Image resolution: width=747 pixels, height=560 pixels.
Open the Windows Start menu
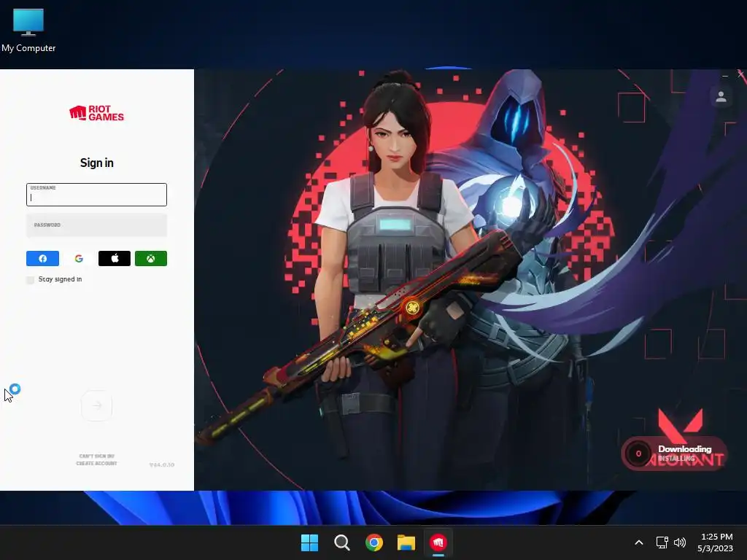(x=309, y=542)
